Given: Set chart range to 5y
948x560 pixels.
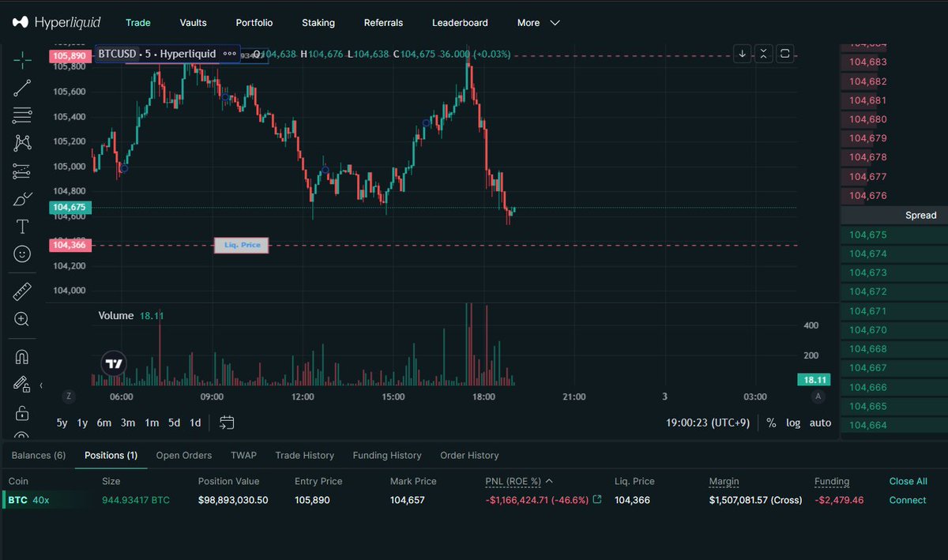Looking at the screenshot, I should [x=62, y=423].
